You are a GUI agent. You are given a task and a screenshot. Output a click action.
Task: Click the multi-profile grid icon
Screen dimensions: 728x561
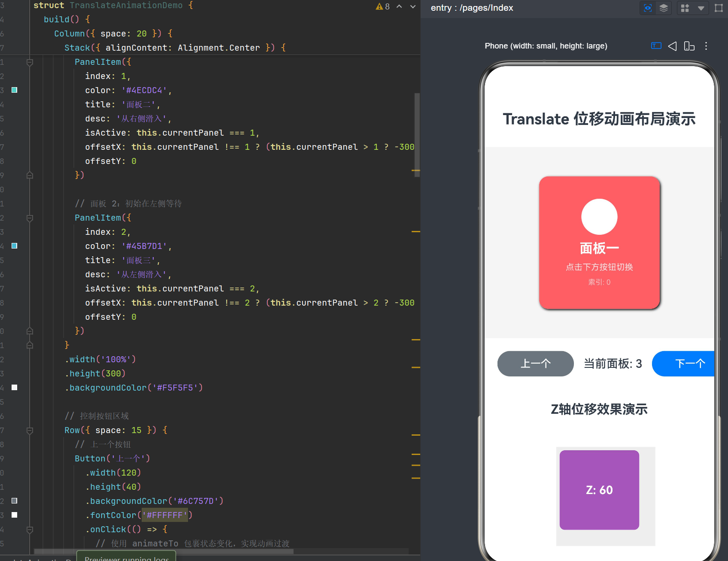coord(685,8)
